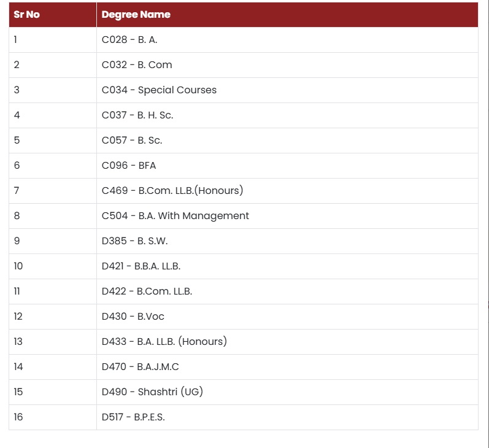Click serial number 8 cell

coord(53,216)
